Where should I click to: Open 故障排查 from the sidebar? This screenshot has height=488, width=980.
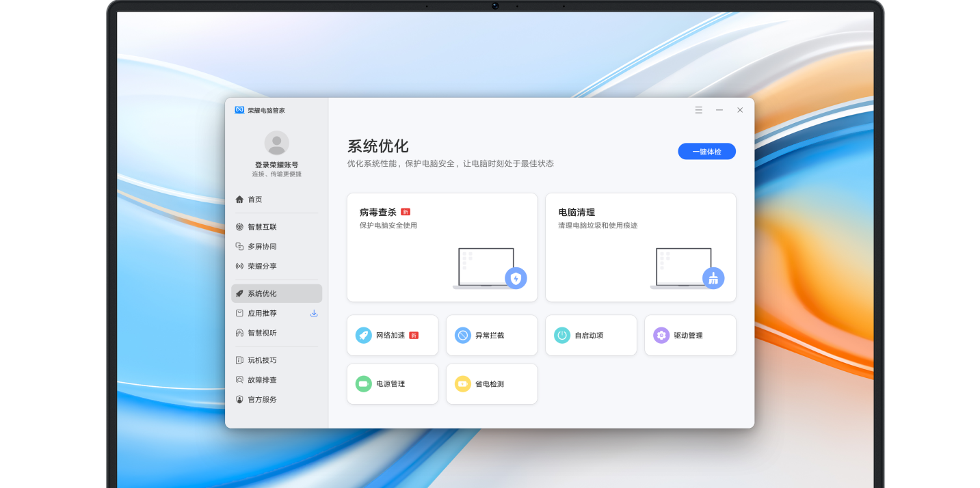pyautogui.click(x=261, y=379)
